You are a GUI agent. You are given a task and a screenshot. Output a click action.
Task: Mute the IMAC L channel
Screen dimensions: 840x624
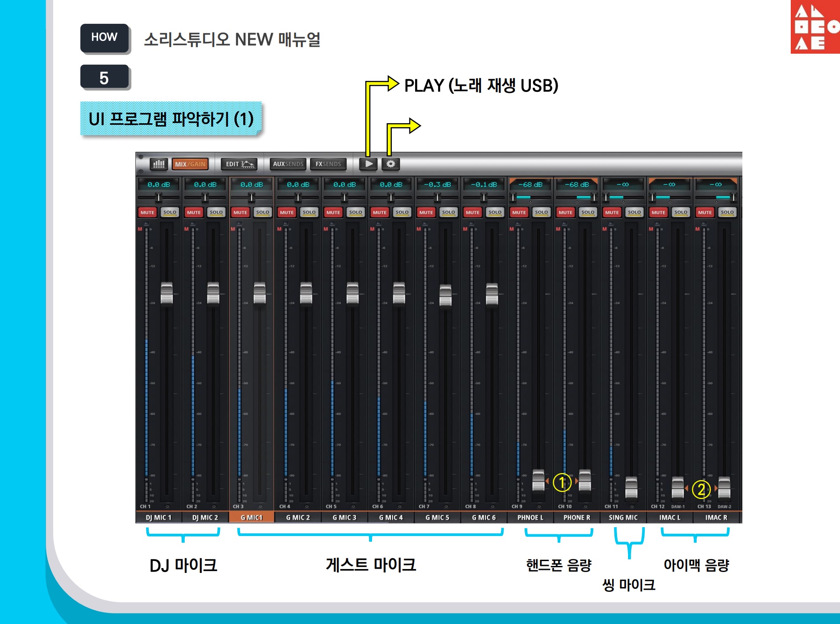(x=658, y=213)
